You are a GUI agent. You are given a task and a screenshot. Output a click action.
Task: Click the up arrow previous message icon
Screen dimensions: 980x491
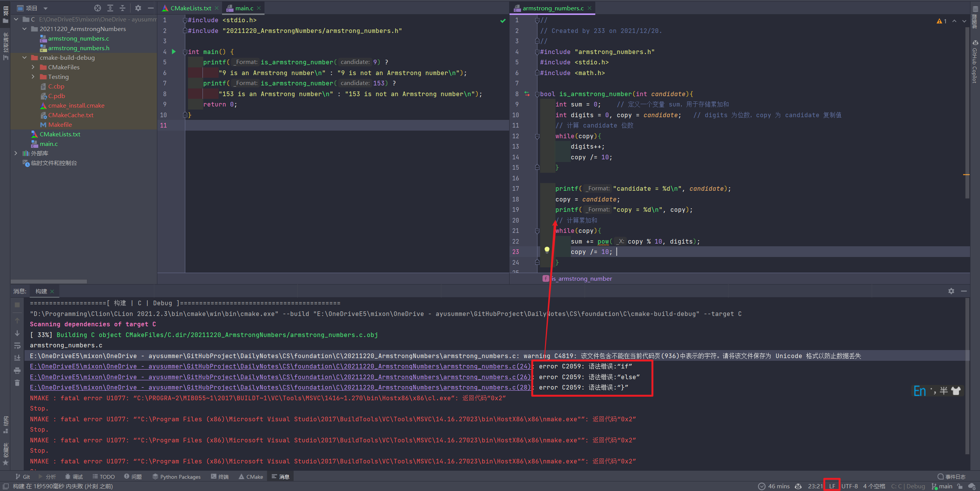click(x=17, y=320)
